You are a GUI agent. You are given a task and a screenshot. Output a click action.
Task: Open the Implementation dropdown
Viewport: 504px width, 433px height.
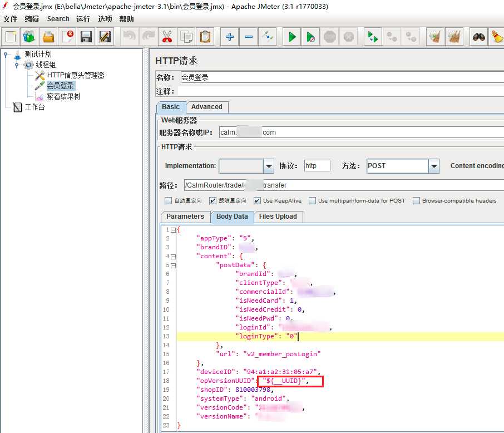268,166
